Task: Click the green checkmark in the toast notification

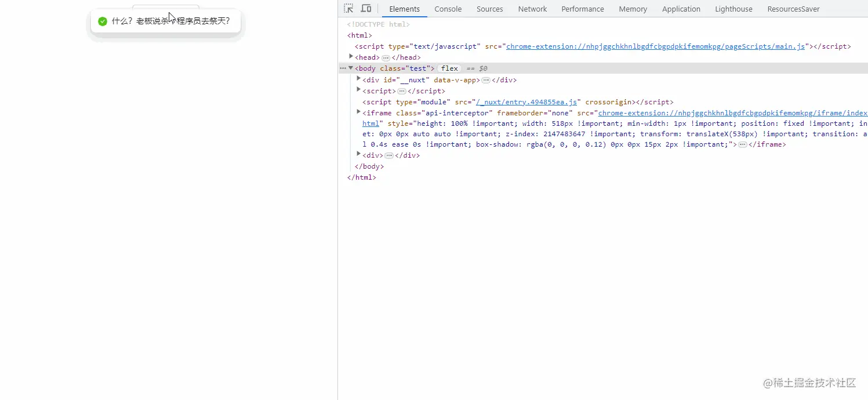Action: click(103, 21)
